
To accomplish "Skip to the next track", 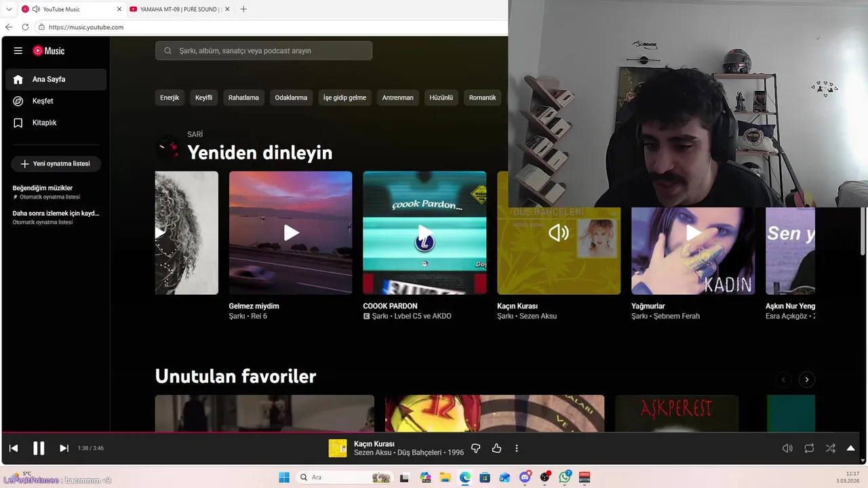I will (64, 448).
